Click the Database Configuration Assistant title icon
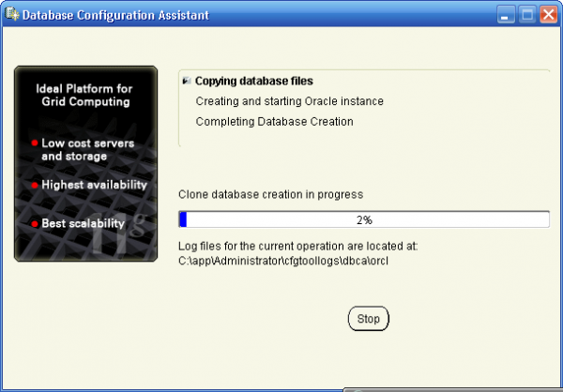The image size is (563, 392). click(11, 14)
